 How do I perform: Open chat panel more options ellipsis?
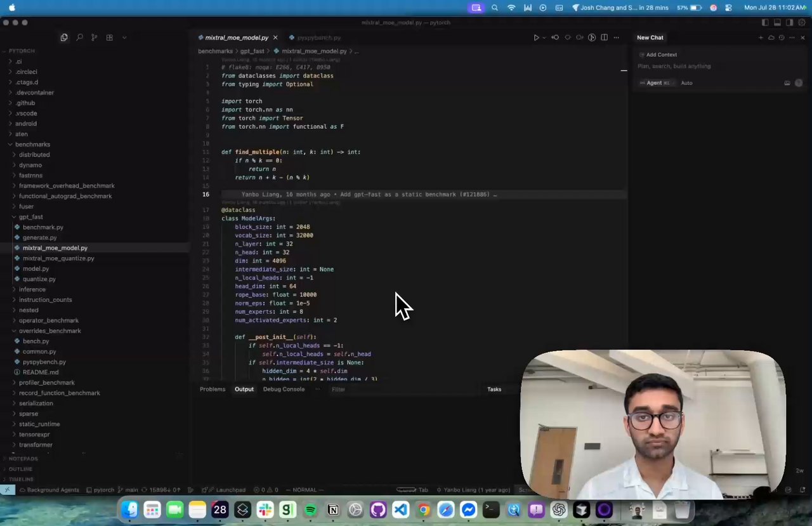792,37
